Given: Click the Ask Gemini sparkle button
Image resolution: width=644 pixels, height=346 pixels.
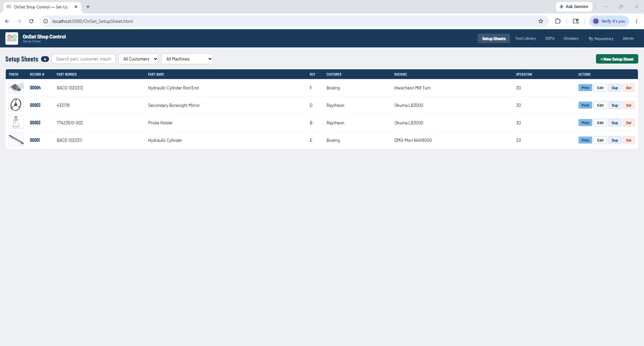Looking at the screenshot, I should (574, 7).
